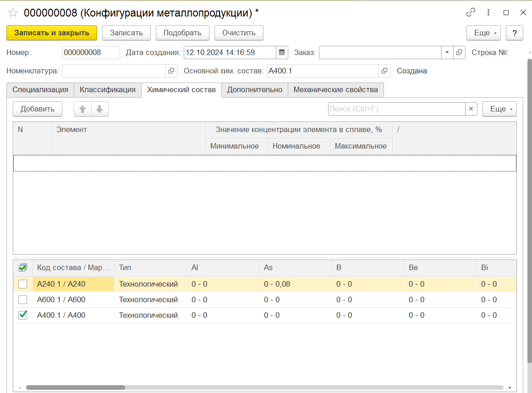Image resolution: width=532 pixels, height=393 pixels.
Task: Move row up with arrow button
Action: (x=82, y=109)
